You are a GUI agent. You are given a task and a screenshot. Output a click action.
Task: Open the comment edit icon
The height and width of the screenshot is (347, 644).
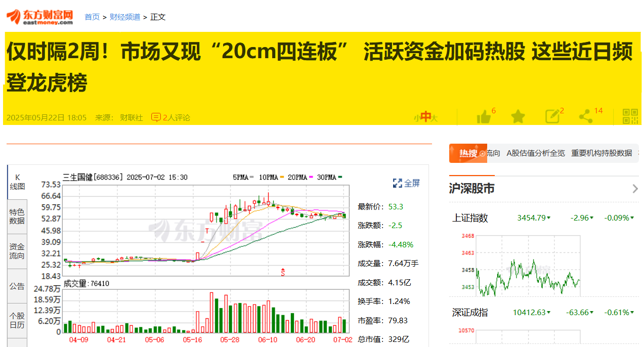pos(552,117)
